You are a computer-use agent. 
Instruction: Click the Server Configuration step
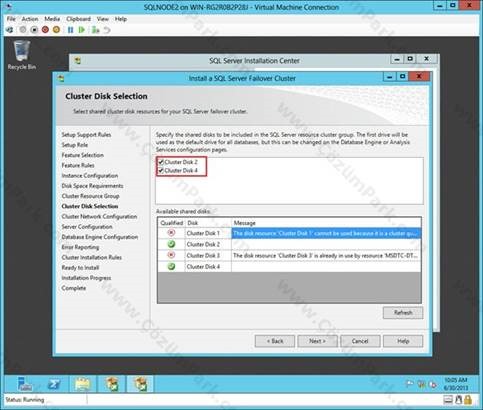click(x=87, y=227)
